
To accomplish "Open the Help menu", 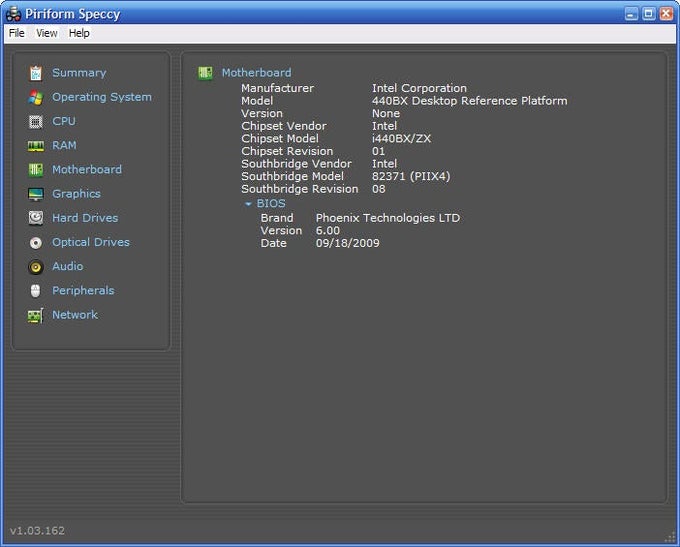I will click(x=79, y=33).
